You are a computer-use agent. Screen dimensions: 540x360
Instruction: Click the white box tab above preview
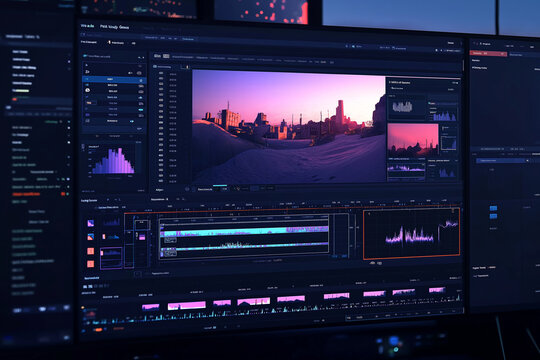click(x=166, y=56)
